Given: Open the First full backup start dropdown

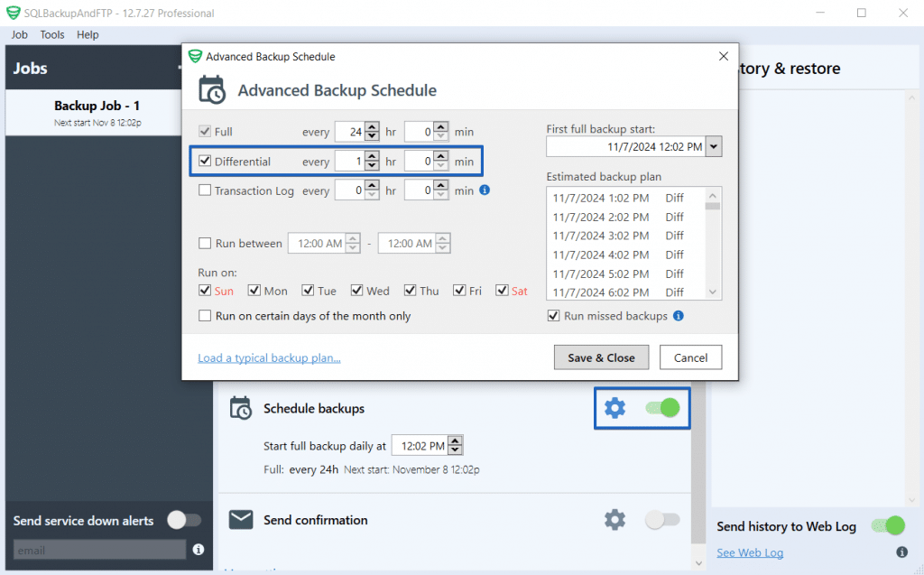Looking at the screenshot, I should click(x=714, y=146).
